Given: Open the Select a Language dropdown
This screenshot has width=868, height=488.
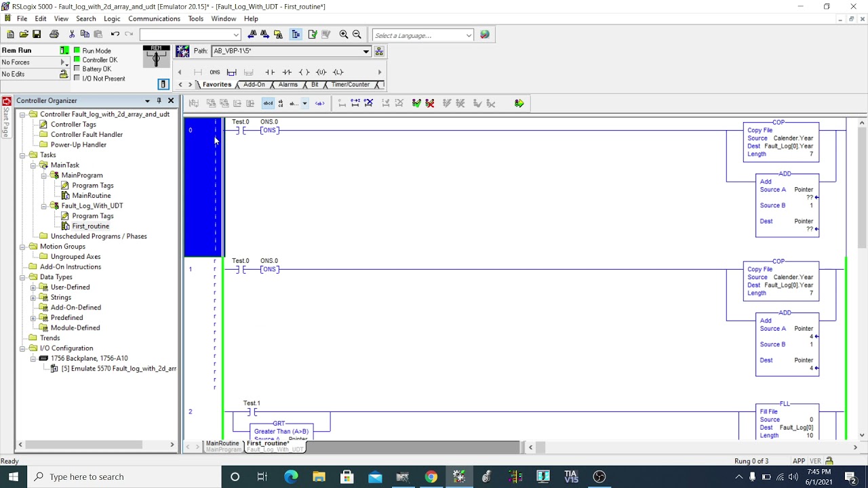Looking at the screenshot, I should click(x=469, y=35).
